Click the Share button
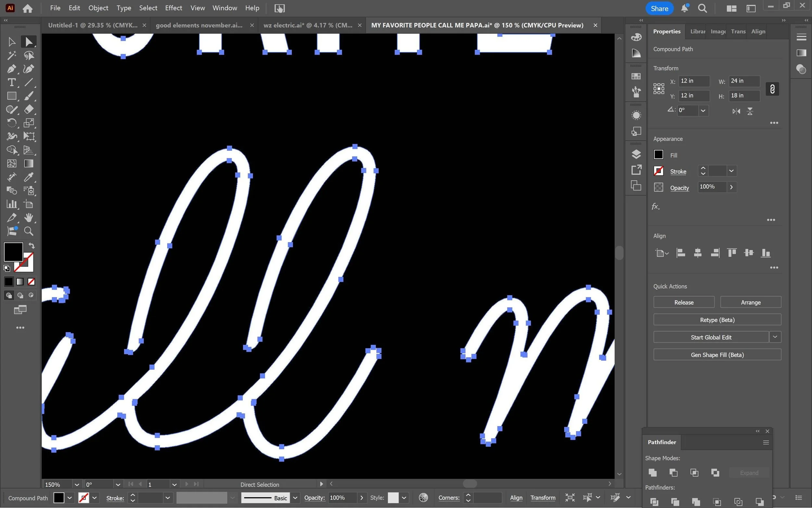812x508 pixels. click(659, 8)
